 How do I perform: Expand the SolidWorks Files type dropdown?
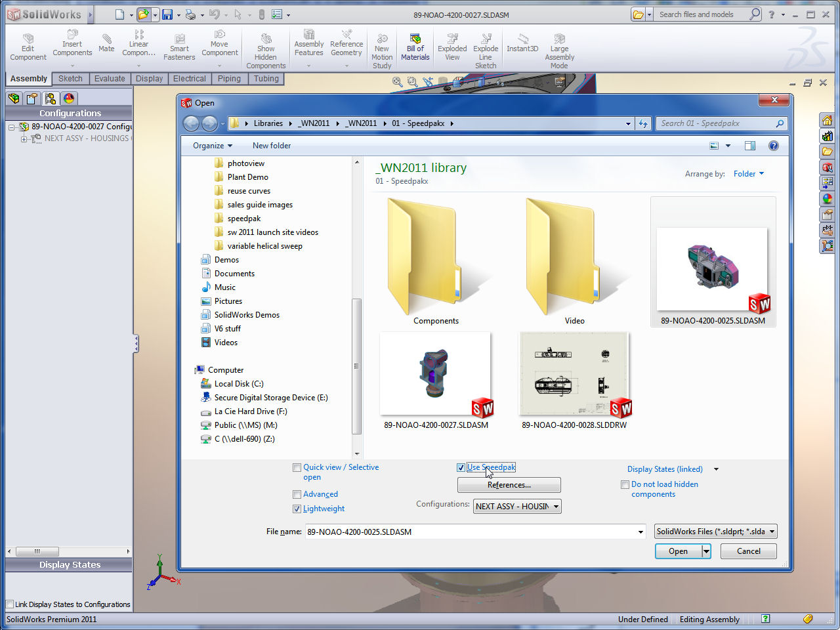(715, 532)
